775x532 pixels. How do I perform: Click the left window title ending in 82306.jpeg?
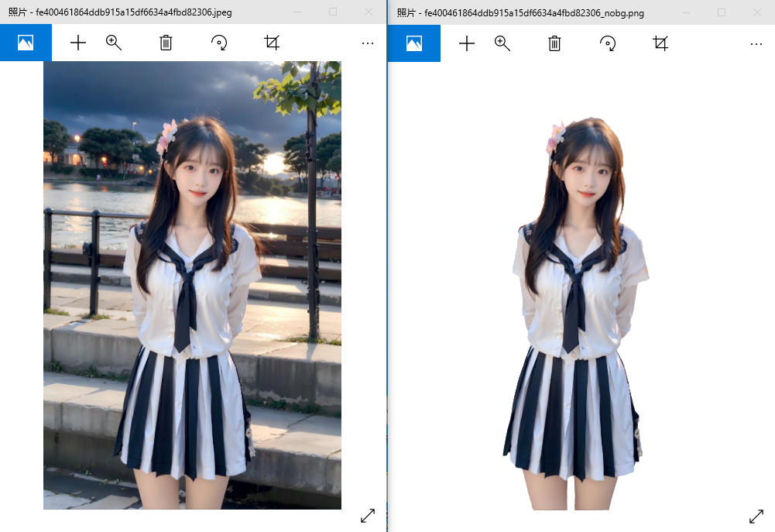[120, 12]
